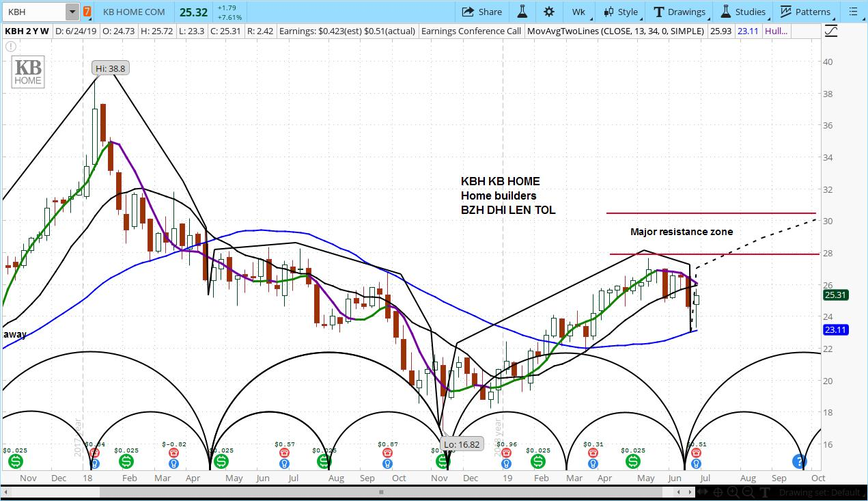Click the dividend dollar icon above May 2019
The image size is (868, 501).
coord(632,462)
